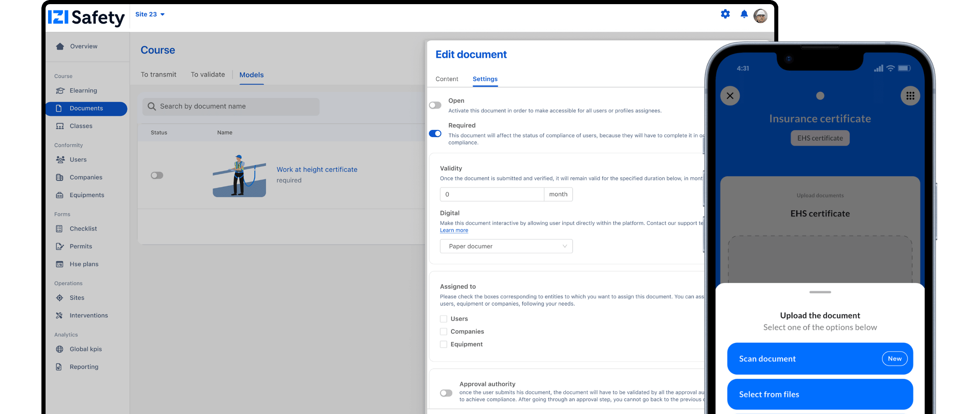
Task: Expand the Site 23 dropdown
Action: point(150,14)
